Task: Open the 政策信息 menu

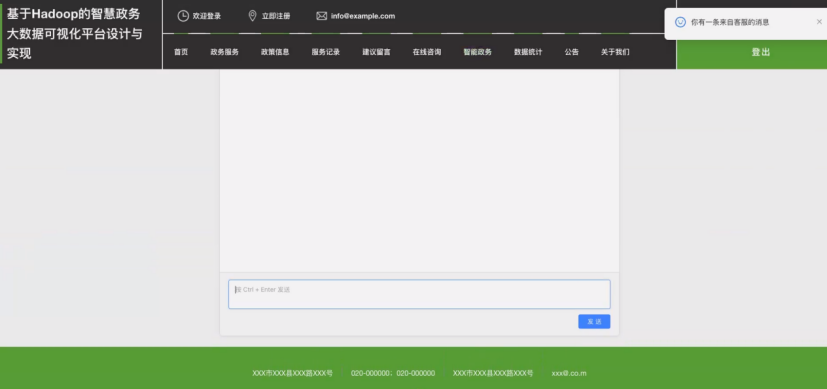Action: click(x=275, y=52)
